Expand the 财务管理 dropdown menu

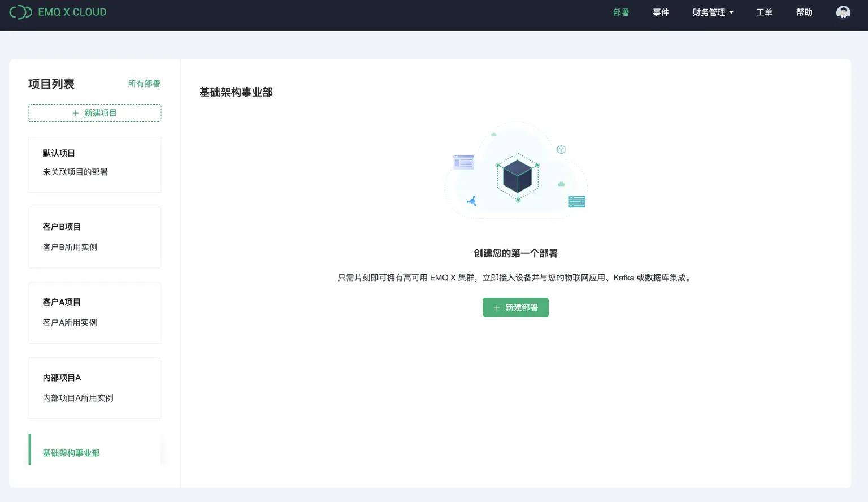pos(708,12)
